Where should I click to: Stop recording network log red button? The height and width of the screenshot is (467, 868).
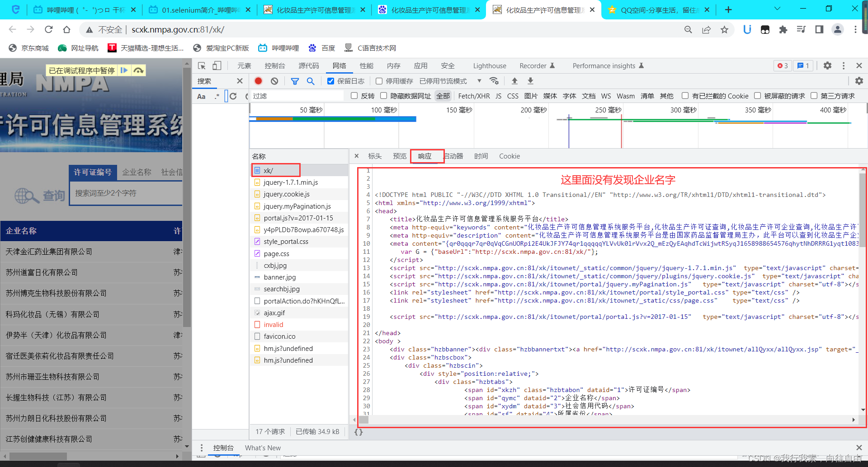258,81
